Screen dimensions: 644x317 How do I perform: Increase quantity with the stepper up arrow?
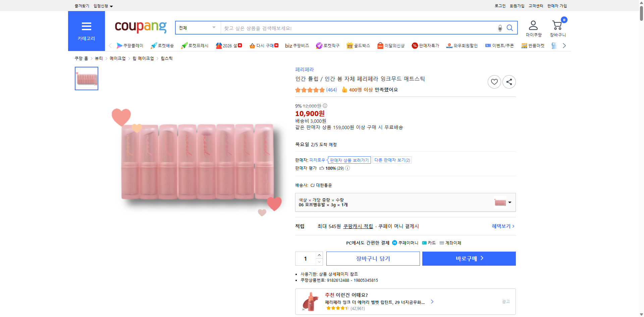pyautogui.click(x=319, y=255)
